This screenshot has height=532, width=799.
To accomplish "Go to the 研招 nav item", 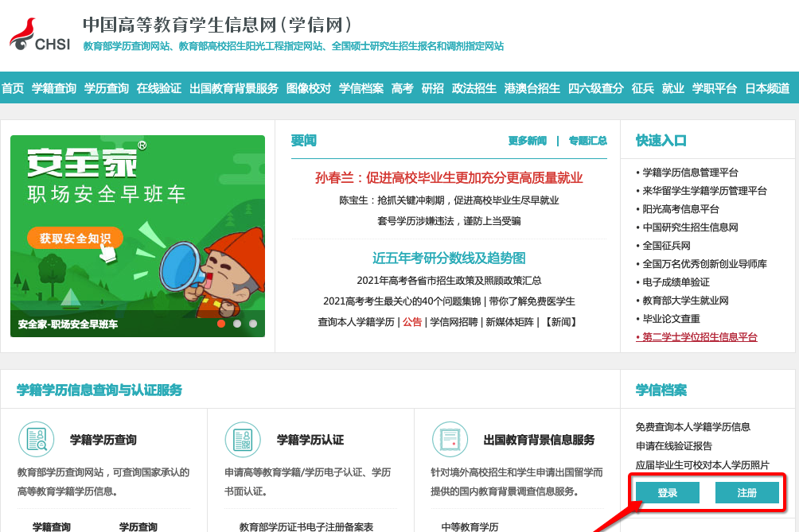I will point(433,88).
